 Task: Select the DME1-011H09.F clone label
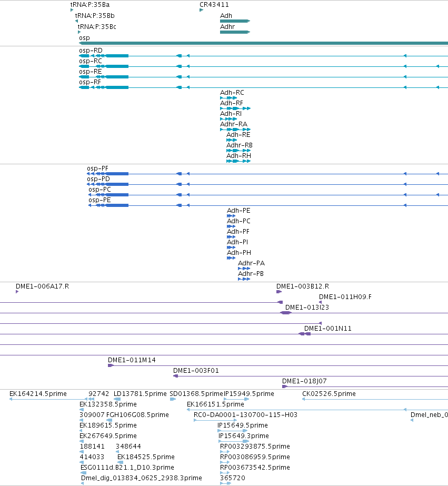345,297
